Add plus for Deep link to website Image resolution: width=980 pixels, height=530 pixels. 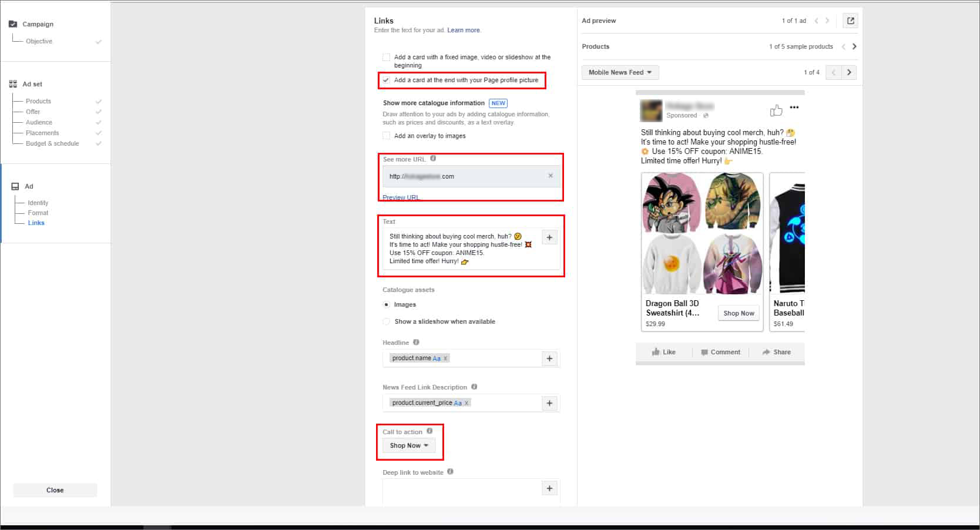[549, 488]
